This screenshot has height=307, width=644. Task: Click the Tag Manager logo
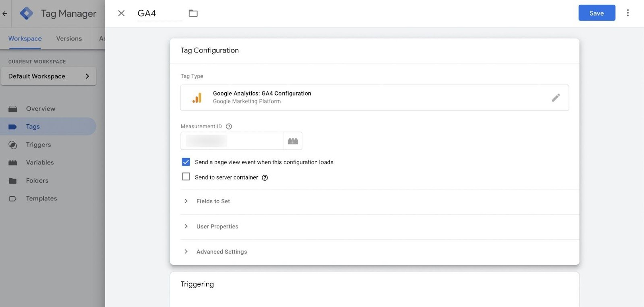26,13
